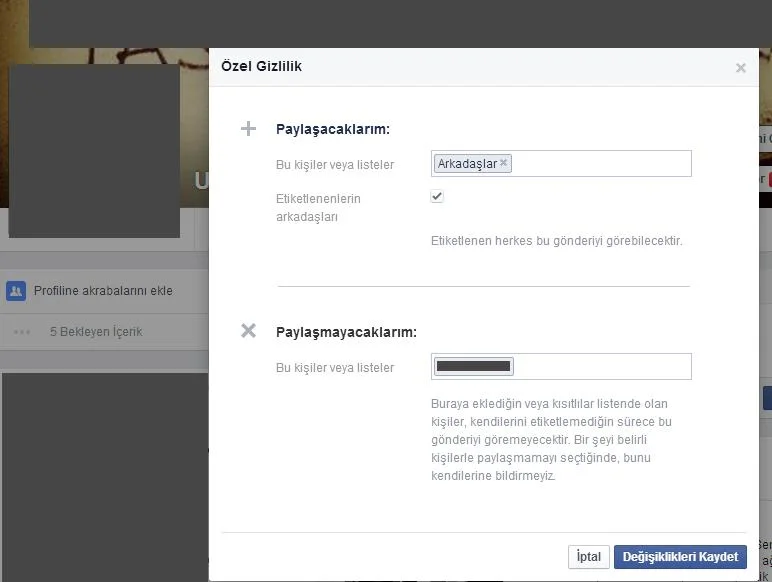Click the profile picture thumbnail
The height and width of the screenshot is (582, 772).
[x=94, y=150]
